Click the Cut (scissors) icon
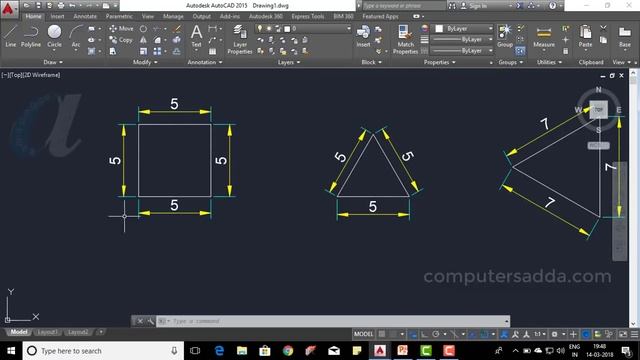640x360 pixels. click(603, 28)
